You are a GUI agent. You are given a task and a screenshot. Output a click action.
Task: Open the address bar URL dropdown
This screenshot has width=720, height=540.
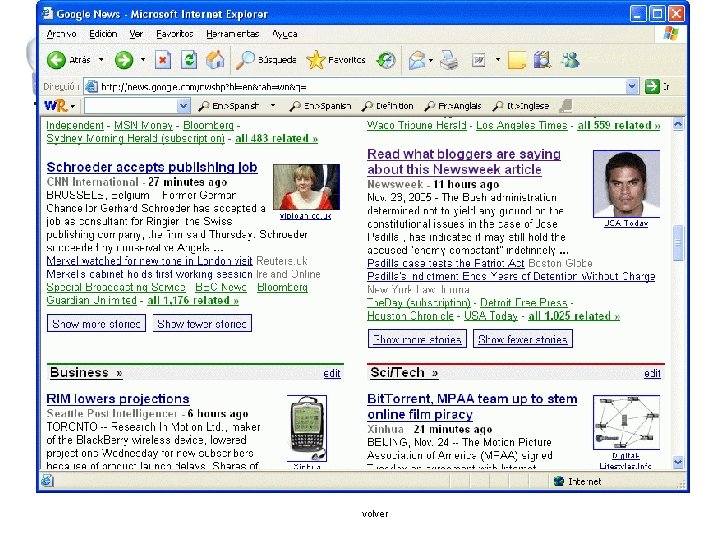(632, 86)
